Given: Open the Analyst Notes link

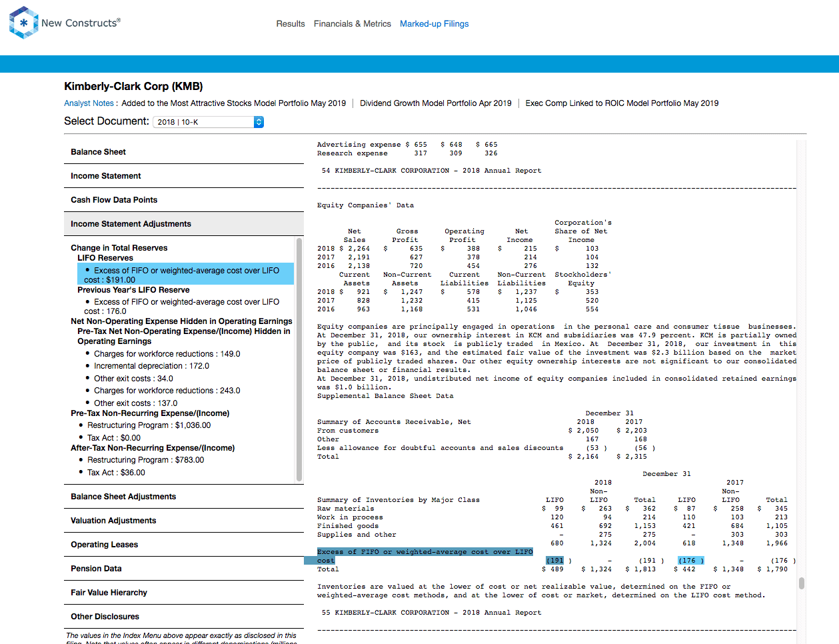Looking at the screenshot, I should (x=89, y=103).
